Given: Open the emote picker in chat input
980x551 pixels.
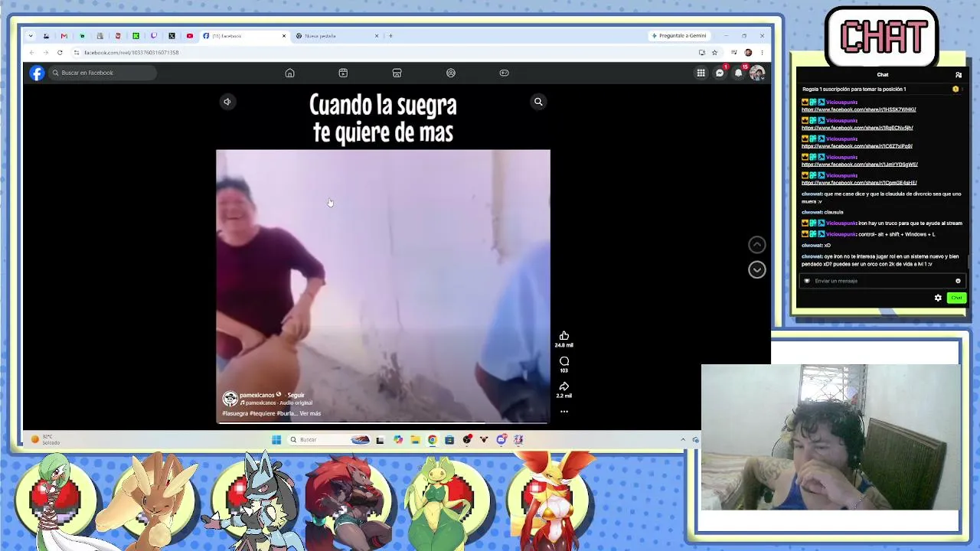Looking at the screenshot, I should point(958,281).
